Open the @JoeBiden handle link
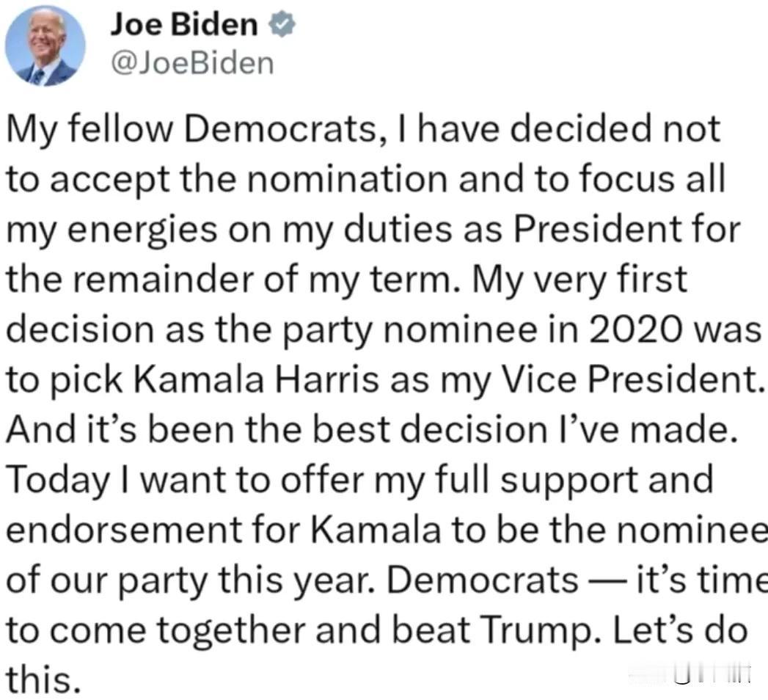Image resolution: width=768 pixels, height=700 pixels. [192, 64]
